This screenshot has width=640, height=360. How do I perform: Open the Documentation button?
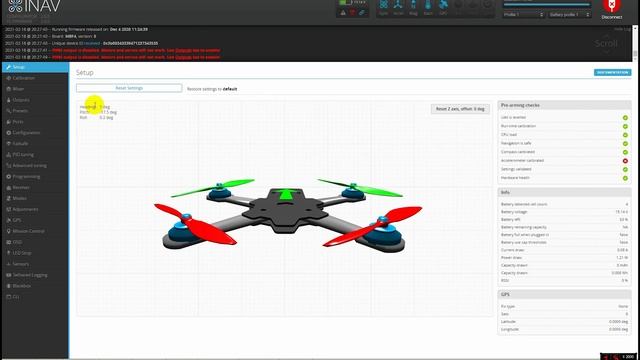click(x=612, y=73)
